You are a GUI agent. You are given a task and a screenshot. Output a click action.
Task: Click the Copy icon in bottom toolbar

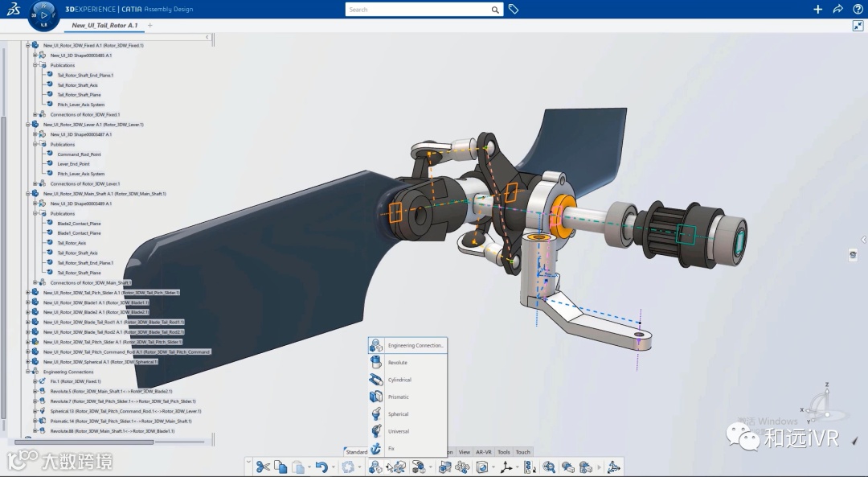coord(280,467)
